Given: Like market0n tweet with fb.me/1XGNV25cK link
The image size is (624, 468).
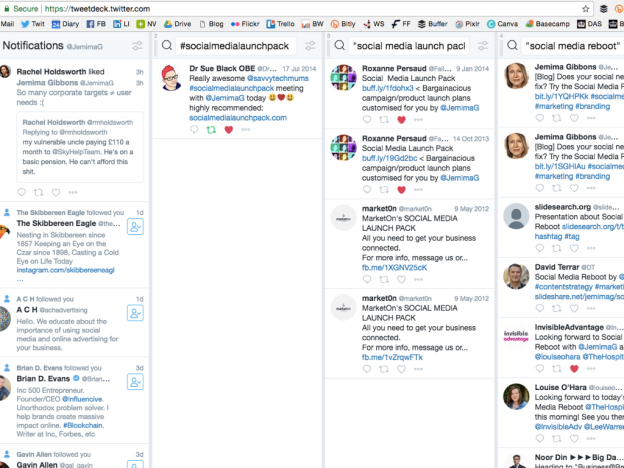Looking at the screenshot, I should coord(401,279).
